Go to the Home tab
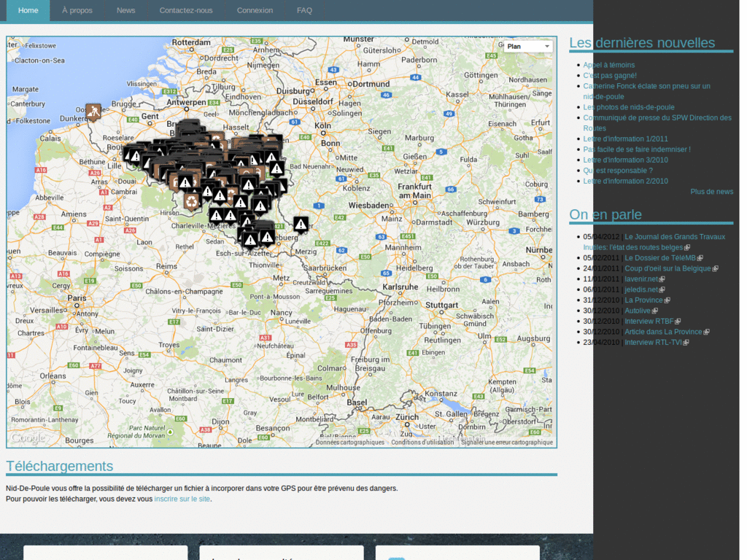This screenshot has width=747, height=560. [x=28, y=10]
